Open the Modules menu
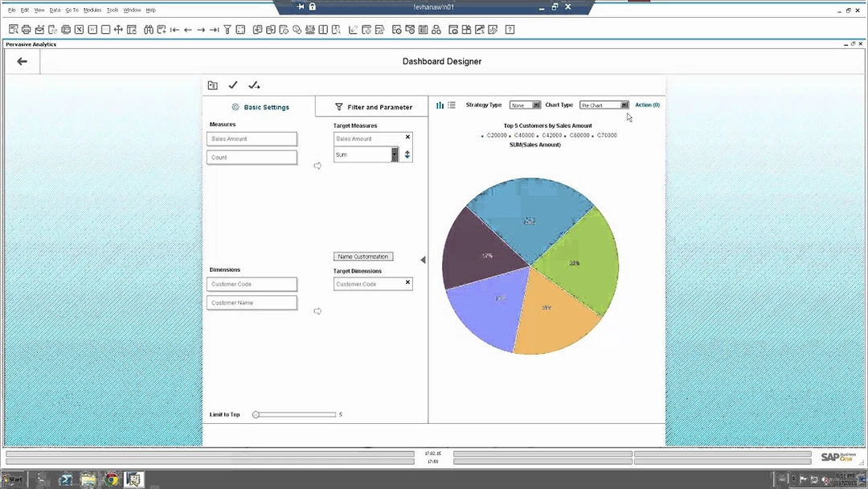The image size is (868, 489). (92, 10)
